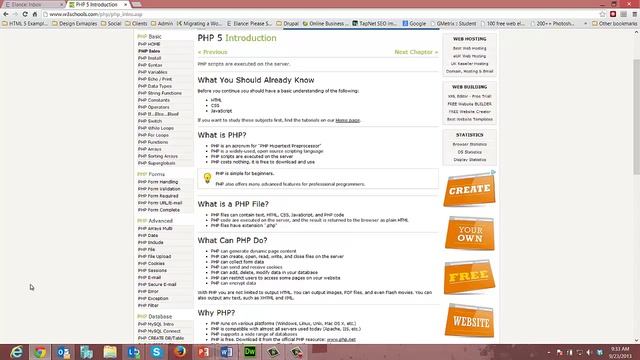Click the volume speaker tray icon

589,352
